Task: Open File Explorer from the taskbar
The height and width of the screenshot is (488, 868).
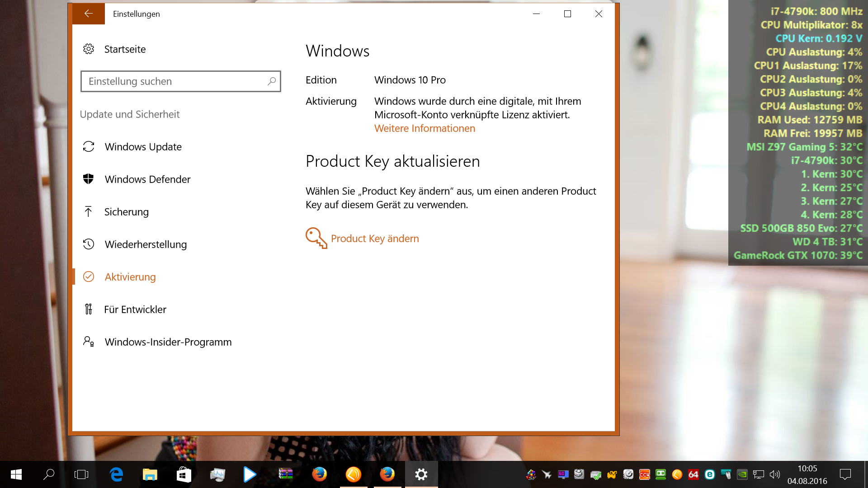Action: [x=150, y=474]
